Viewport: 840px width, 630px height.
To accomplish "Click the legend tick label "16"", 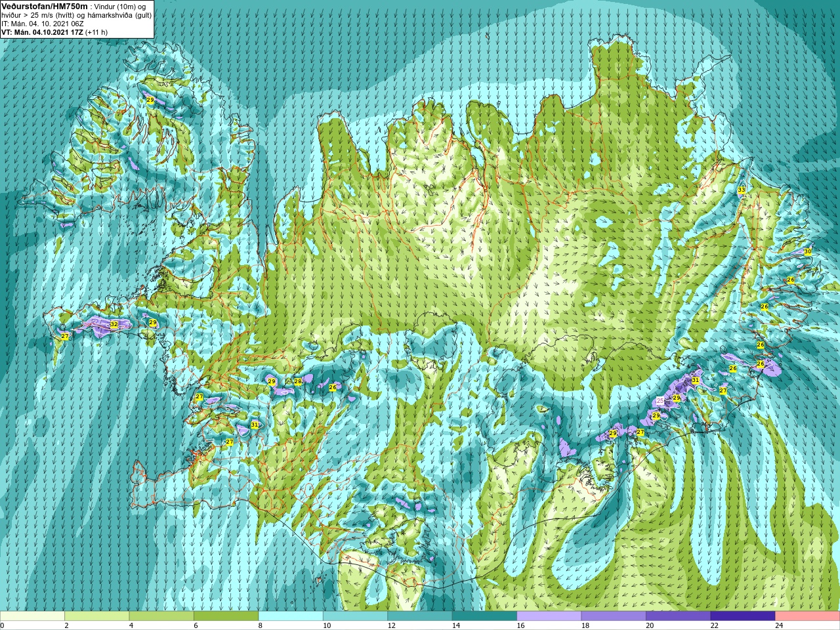I will click(520, 625).
